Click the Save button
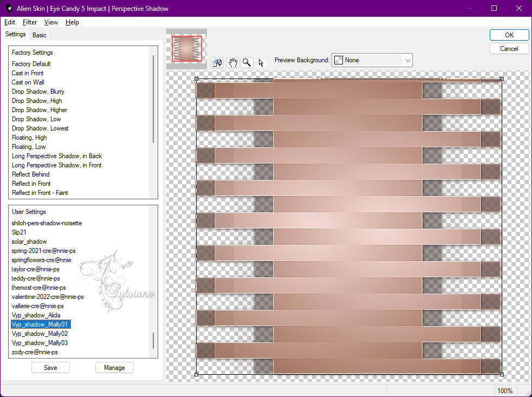 coord(50,367)
